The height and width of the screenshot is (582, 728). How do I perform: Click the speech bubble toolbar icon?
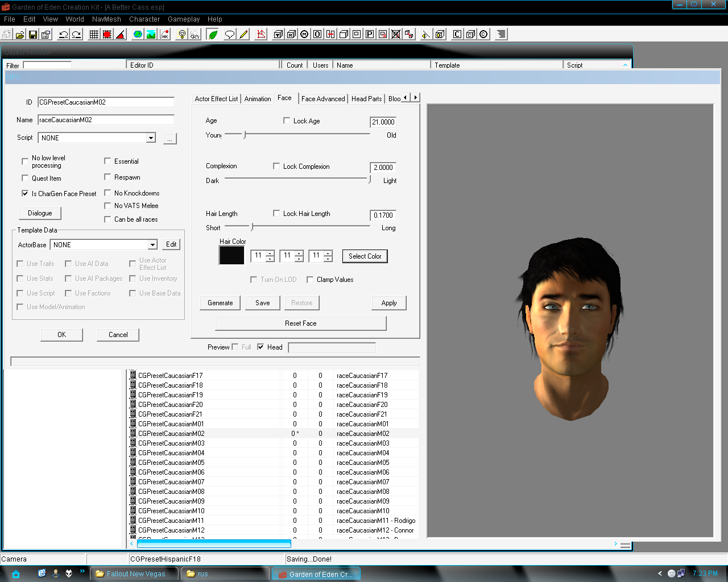pos(230,35)
